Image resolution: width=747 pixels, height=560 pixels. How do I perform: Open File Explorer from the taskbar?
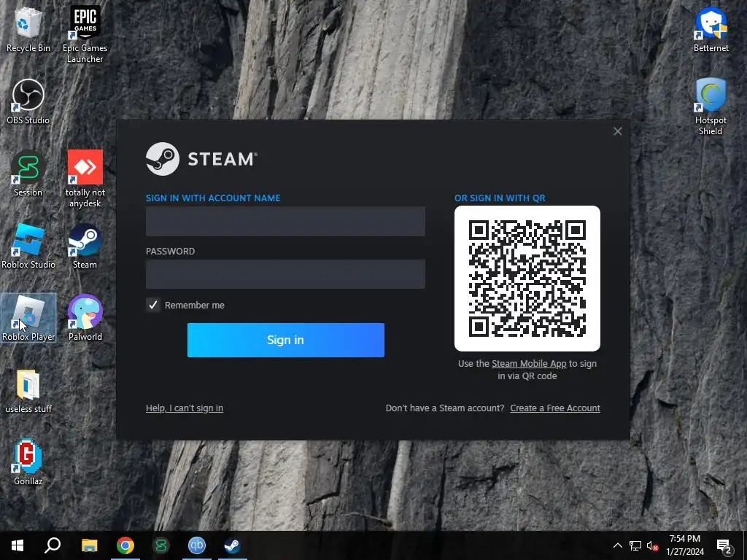coord(89,545)
